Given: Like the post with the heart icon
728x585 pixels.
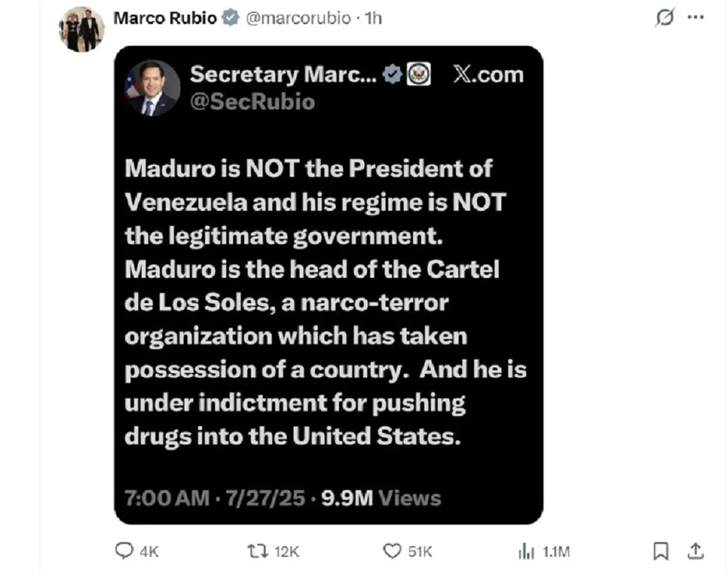Looking at the screenshot, I should pos(392,551).
